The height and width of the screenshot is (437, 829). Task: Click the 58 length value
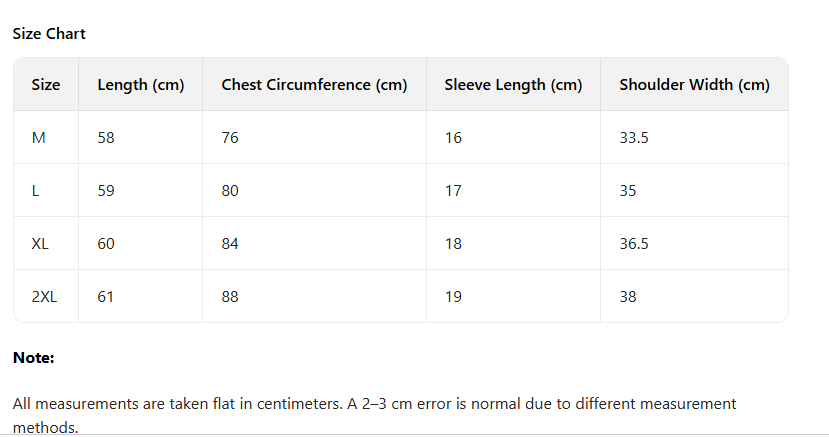[x=106, y=138]
